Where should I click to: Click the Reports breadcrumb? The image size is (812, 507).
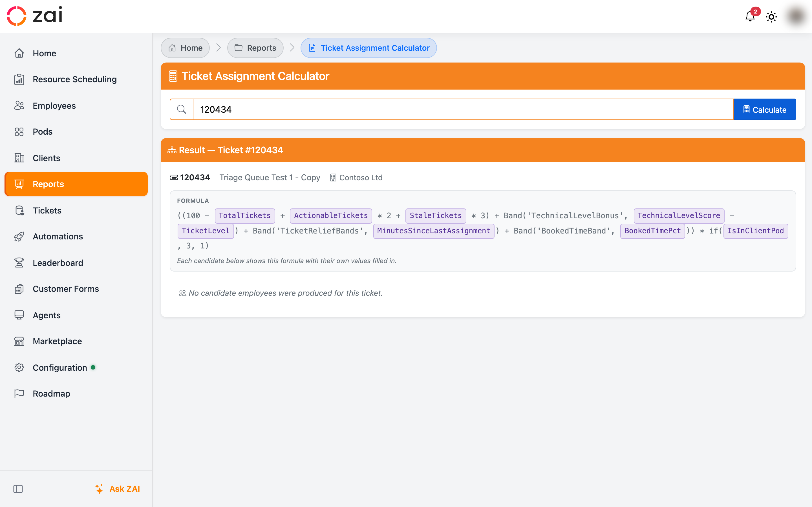(255, 48)
